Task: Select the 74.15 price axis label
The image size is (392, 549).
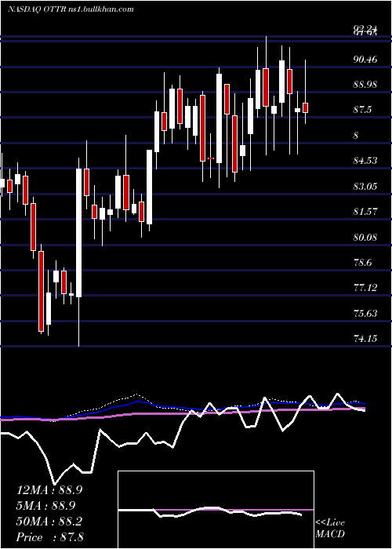Action: 365,339
